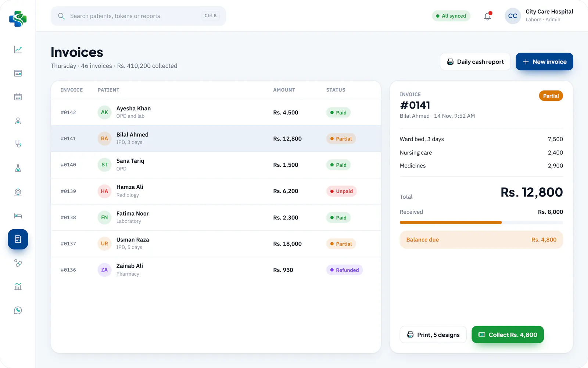
Task: Click the received payment progress bar
Action: point(481,222)
